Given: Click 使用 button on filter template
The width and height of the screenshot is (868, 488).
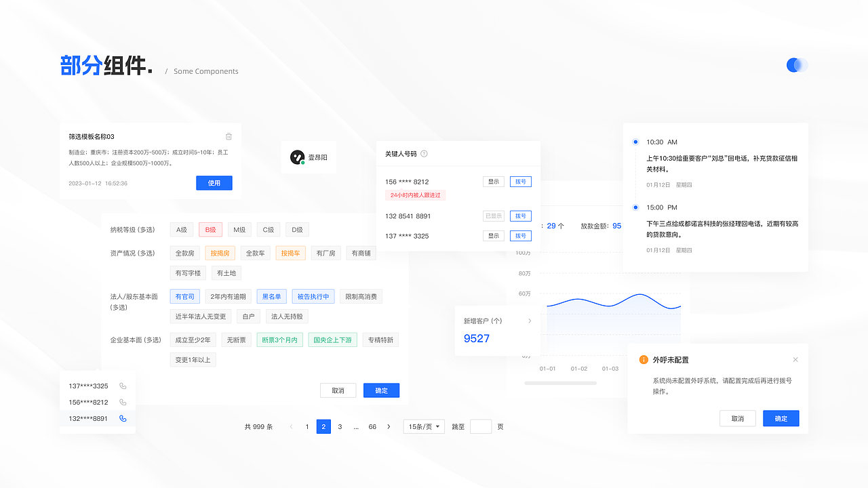Looking at the screenshot, I should [x=214, y=183].
